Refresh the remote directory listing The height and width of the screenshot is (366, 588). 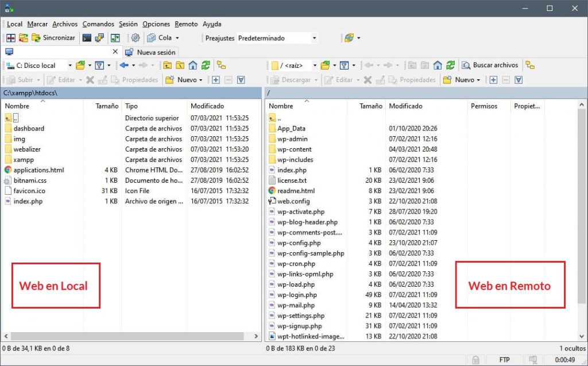point(450,65)
